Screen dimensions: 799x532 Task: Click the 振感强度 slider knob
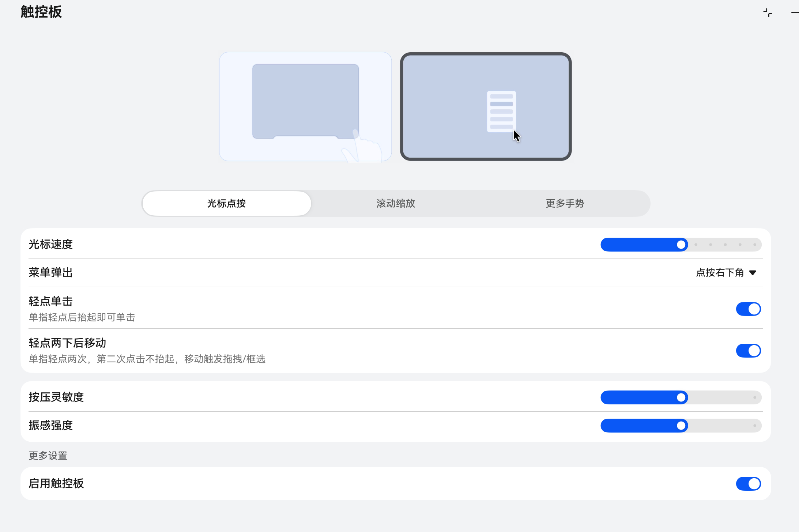[x=681, y=426]
